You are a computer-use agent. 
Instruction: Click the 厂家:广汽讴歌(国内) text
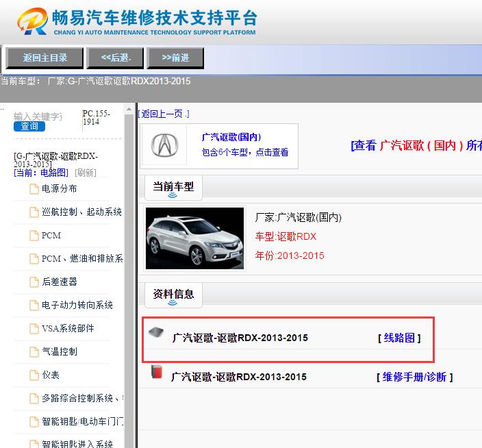pyautogui.click(x=299, y=217)
